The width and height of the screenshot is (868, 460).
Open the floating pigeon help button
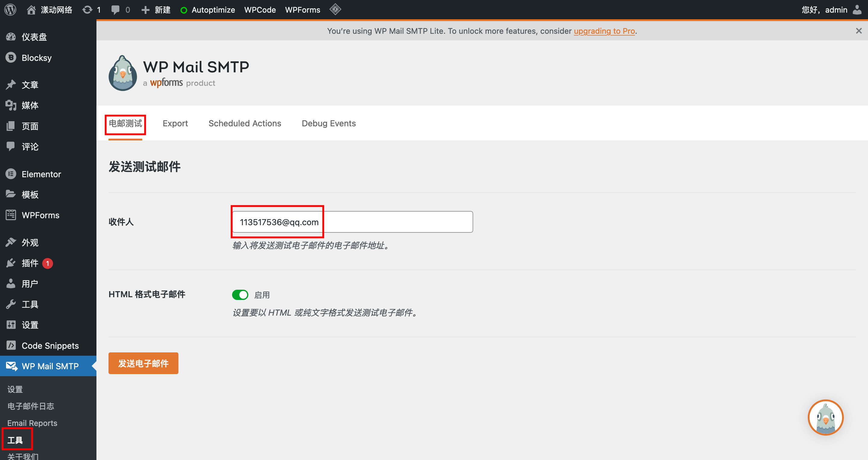click(826, 417)
